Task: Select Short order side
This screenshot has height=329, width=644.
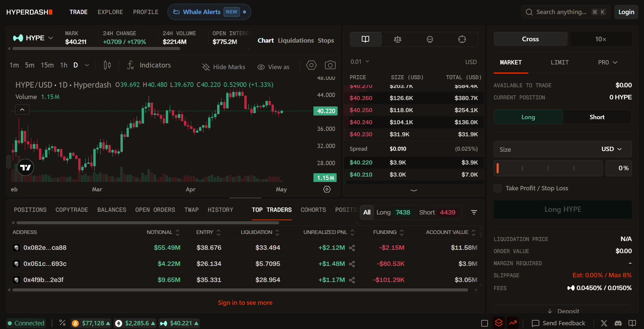Action: click(597, 117)
